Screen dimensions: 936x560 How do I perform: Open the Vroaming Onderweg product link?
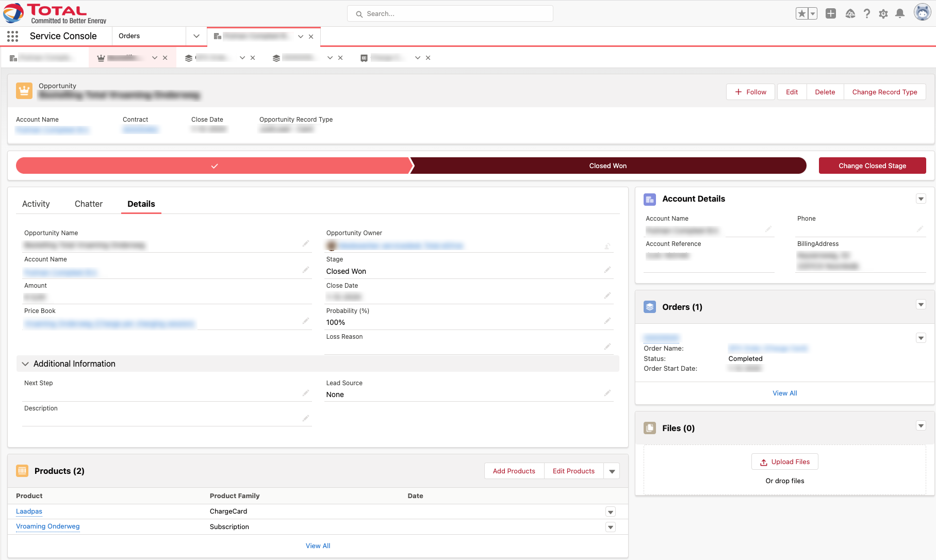pyautogui.click(x=48, y=526)
